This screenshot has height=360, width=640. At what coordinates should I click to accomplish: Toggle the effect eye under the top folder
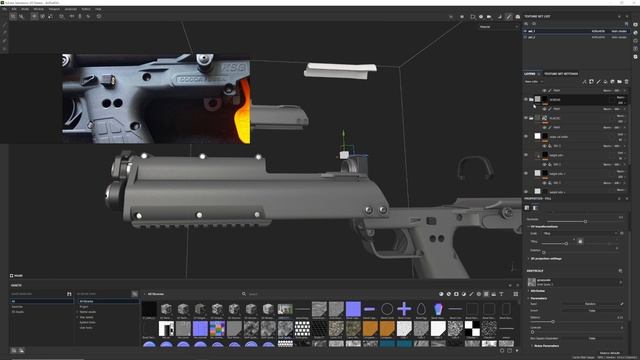pos(544,109)
